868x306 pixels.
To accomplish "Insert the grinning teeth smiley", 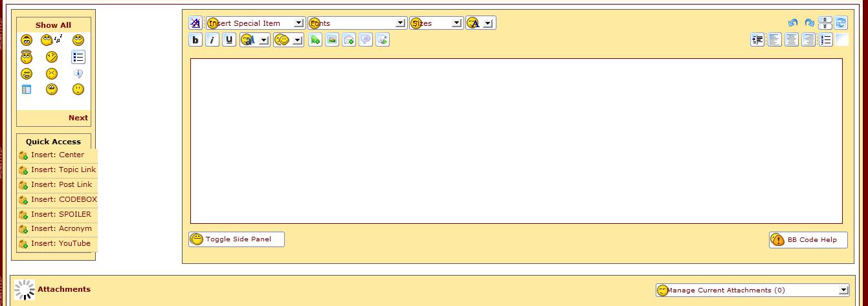I will click(x=27, y=74).
